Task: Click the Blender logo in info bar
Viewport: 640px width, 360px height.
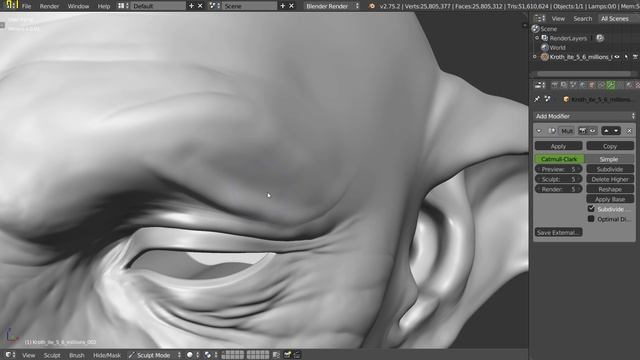Action: pos(371,6)
